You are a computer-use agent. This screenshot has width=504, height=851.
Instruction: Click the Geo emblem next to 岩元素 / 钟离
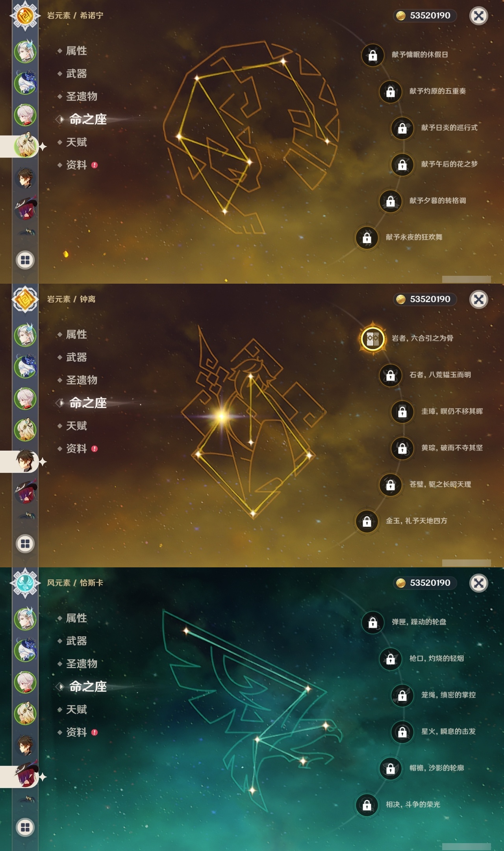[x=25, y=299]
